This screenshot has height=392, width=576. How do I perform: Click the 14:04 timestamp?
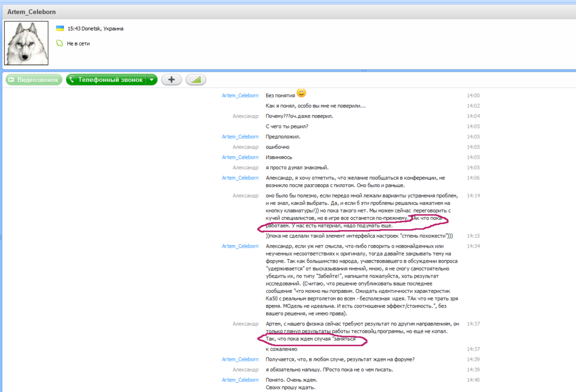pyautogui.click(x=473, y=116)
